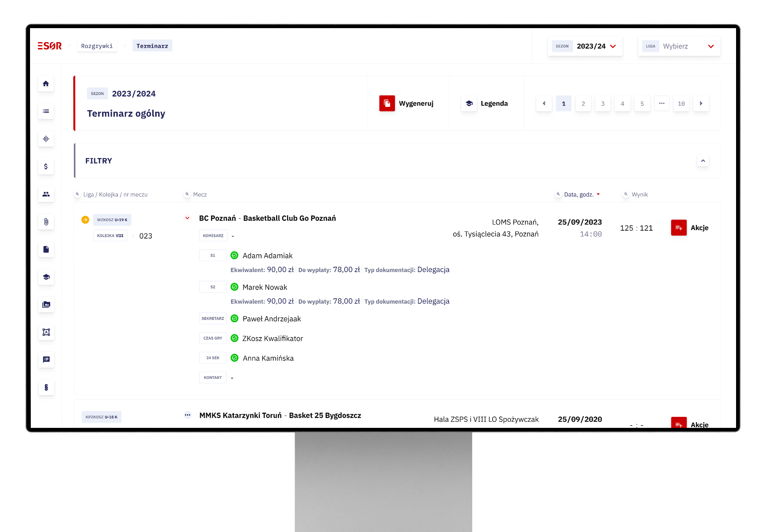The height and width of the screenshot is (532, 768).
Task: Click the dollar sign sidebar icon
Action: click(46, 166)
